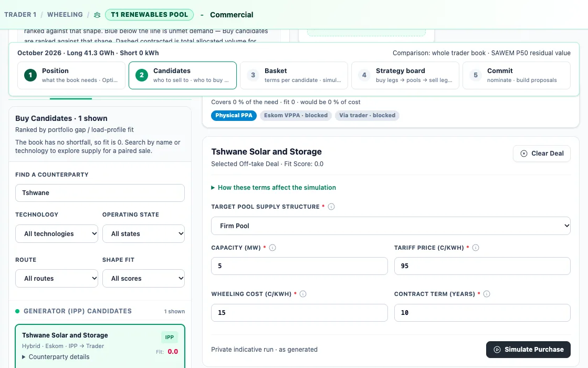The height and width of the screenshot is (368, 588).
Task: Switch to the Strategy board step
Action: 405,75
